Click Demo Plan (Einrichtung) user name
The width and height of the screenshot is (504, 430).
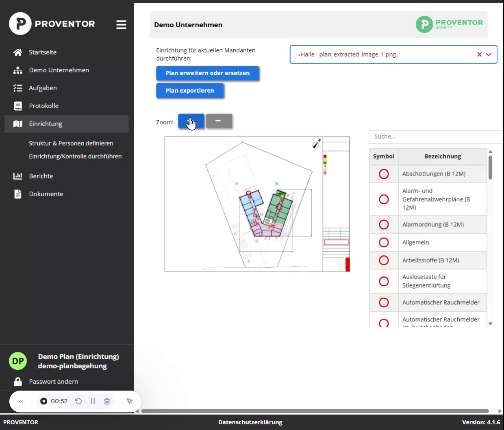tap(78, 356)
